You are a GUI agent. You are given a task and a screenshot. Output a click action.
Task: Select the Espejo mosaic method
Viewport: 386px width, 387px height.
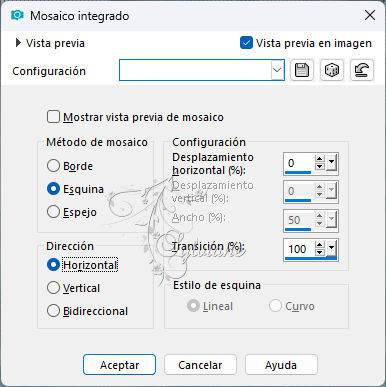tap(53, 212)
